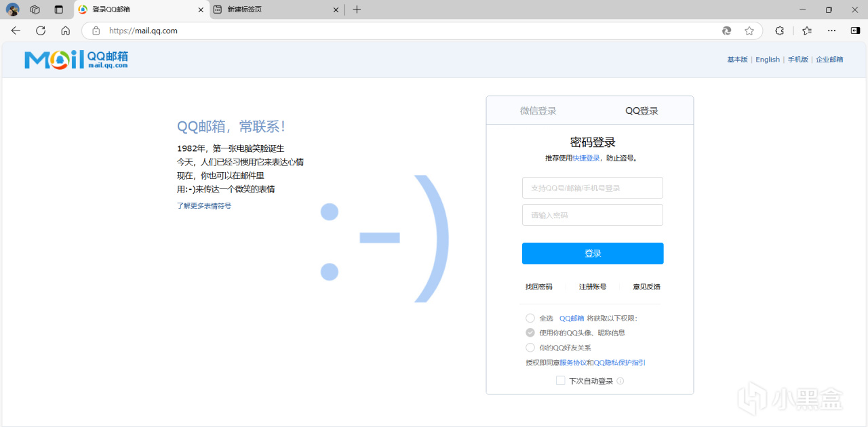Open the blue QQ邮箱 link in permissions

pos(572,318)
